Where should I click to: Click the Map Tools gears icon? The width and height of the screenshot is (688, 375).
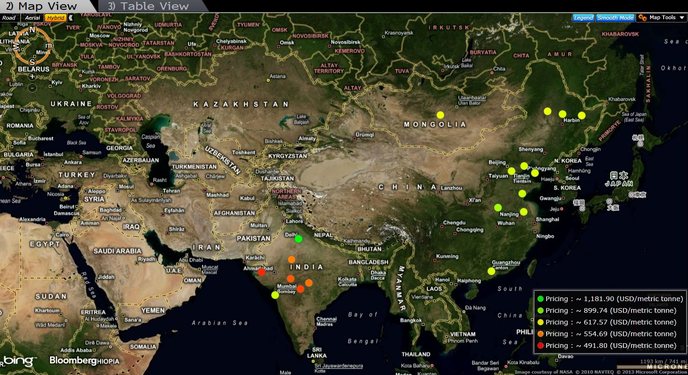tap(642, 18)
